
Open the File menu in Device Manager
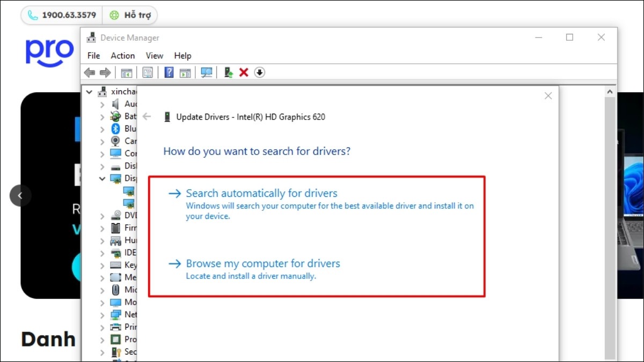click(x=93, y=56)
